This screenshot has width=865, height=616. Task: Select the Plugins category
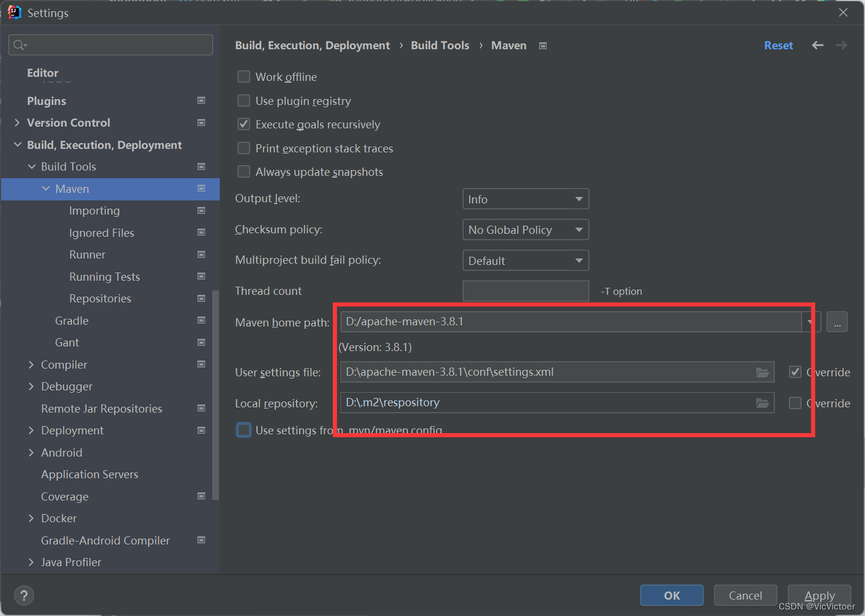46,101
